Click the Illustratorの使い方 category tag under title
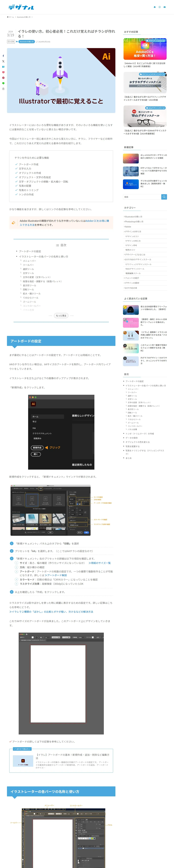The image size is (174, 868). [26, 42]
